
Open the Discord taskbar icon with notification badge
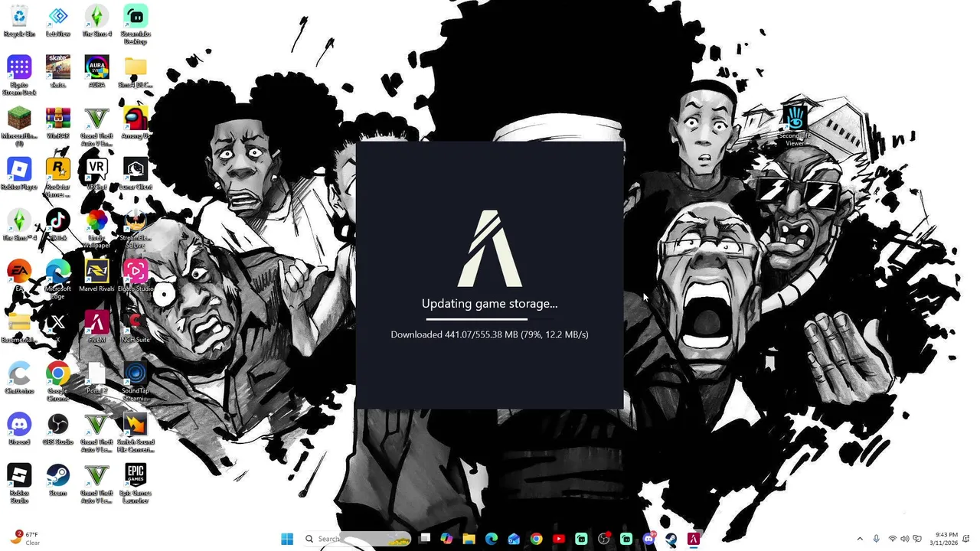[649, 539]
